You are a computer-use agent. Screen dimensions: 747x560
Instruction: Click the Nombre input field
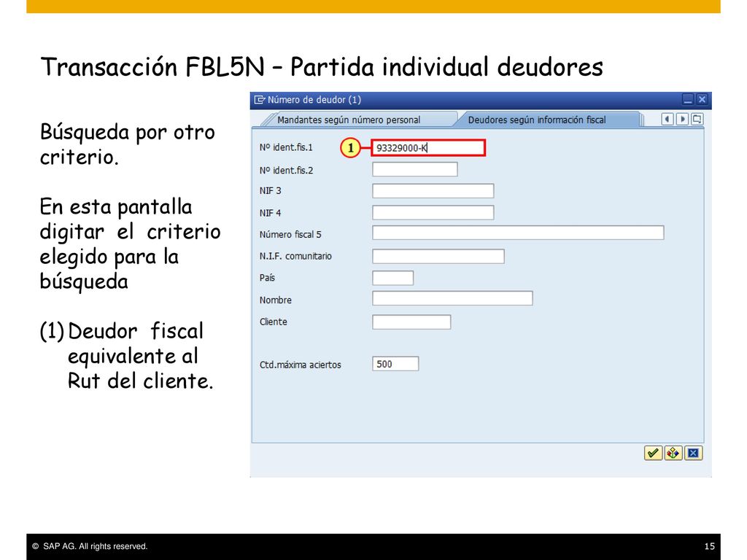tap(452, 298)
